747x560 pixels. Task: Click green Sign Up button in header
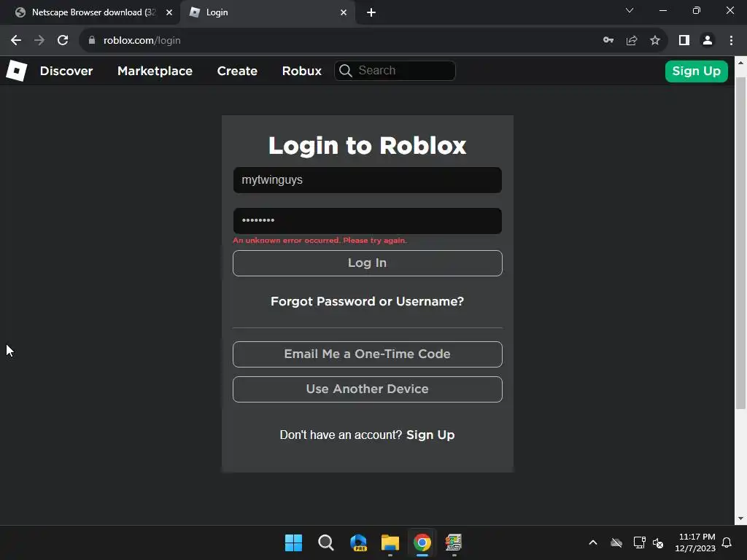[696, 71]
